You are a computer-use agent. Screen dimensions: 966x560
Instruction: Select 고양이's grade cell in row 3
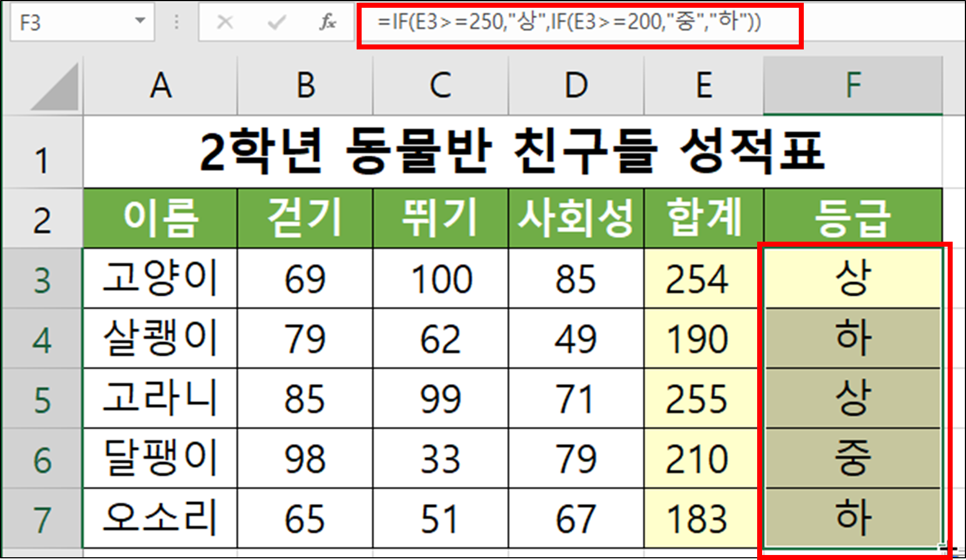tap(853, 278)
